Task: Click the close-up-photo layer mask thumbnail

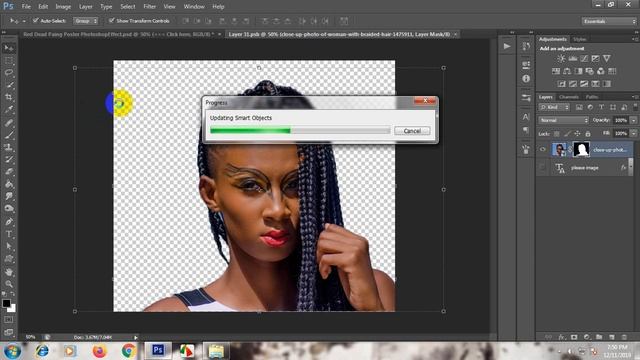Action: (581, 149)
